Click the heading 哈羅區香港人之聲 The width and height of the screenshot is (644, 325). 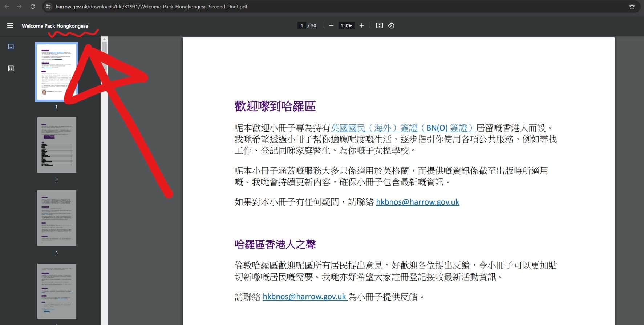pyautogui.click(x=275, y=244)
